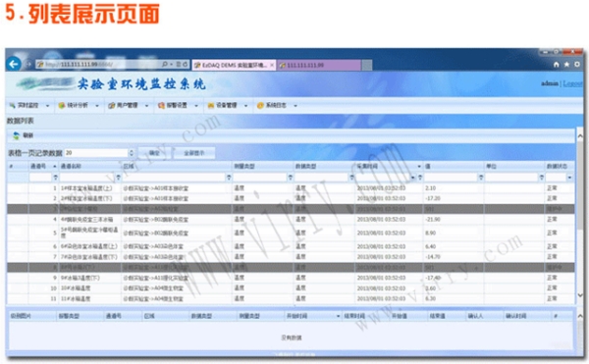Viewport: 589px width, 364px height.
Task: Click the 通道名称 filter input field
Action: [87, 178]
